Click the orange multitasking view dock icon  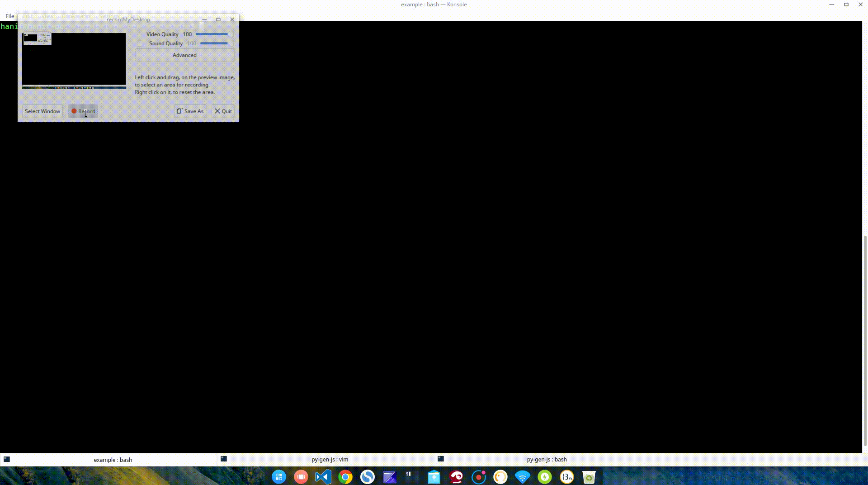click(x=301, y=477)
